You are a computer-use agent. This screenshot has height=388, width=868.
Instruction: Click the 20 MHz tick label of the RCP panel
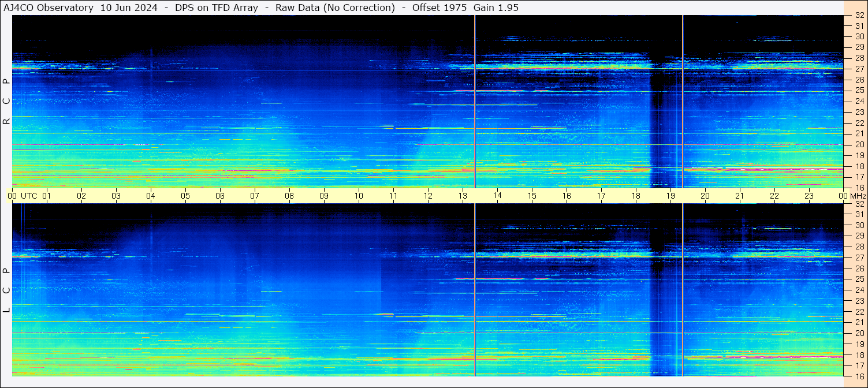[859, 144]
